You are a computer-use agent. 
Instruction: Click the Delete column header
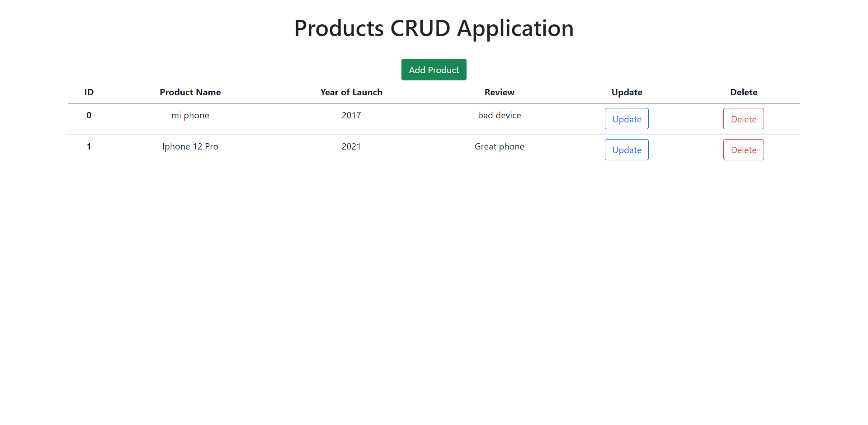tap(743, 92)
